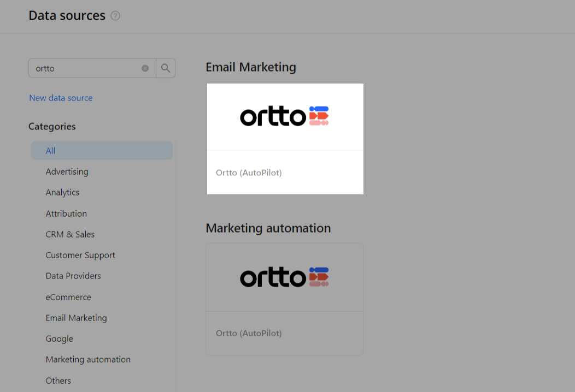Open the Attribution category

tap(66, 213)
